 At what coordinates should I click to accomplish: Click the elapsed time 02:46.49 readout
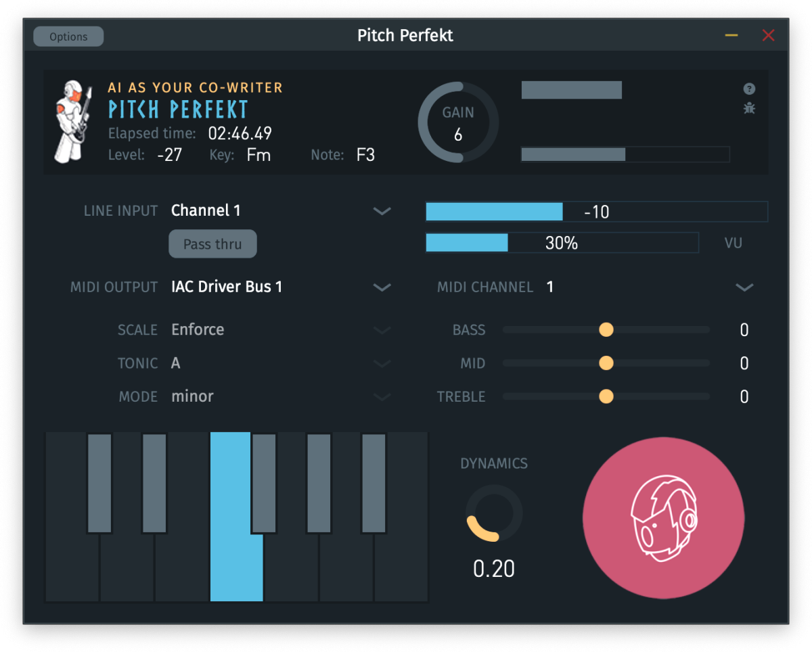(240, 133)
